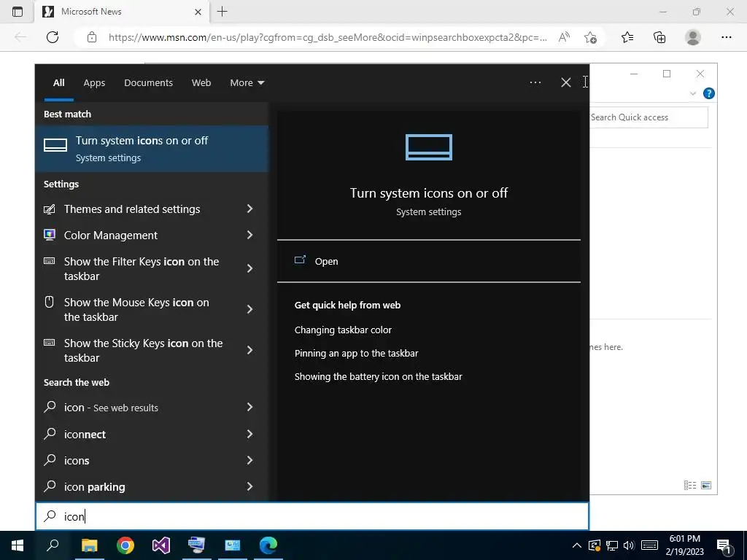Image resolution: width=747 pixels, height=560 pixels.
Task: Activate Read aloud icon in address bar
Action: pos(564,37)
